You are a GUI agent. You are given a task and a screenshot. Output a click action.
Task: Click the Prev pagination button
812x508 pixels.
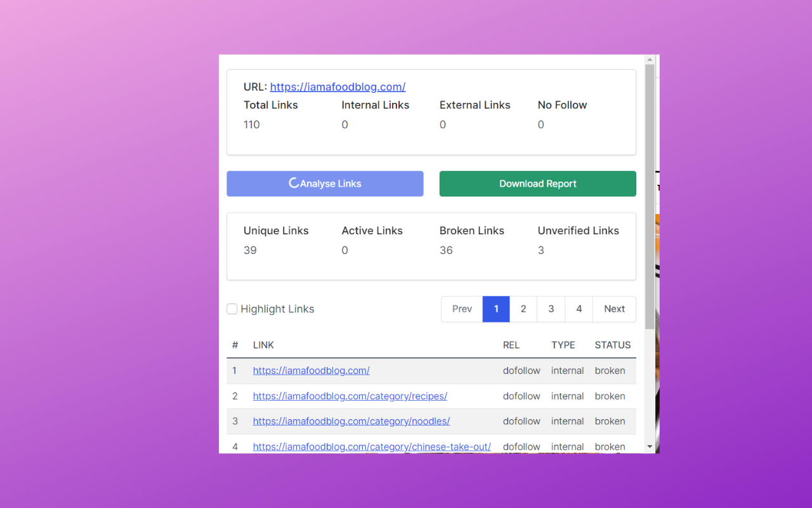click(461, 309)
